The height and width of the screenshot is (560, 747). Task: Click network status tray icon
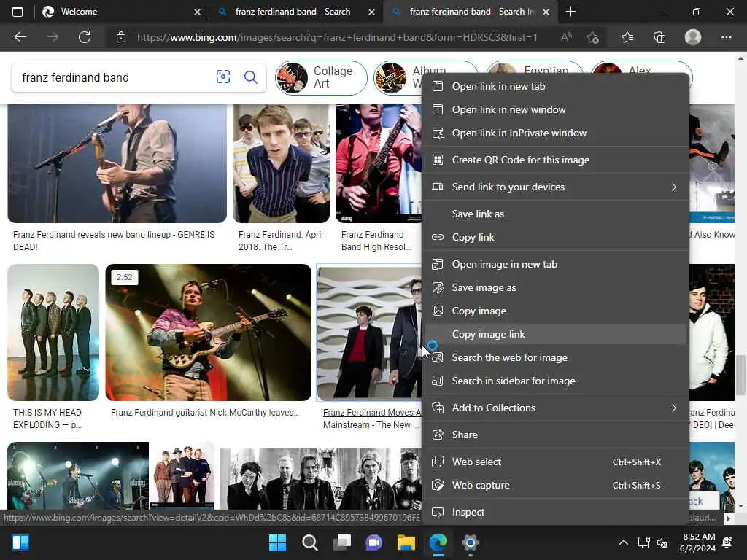click(x=643, y=542)
